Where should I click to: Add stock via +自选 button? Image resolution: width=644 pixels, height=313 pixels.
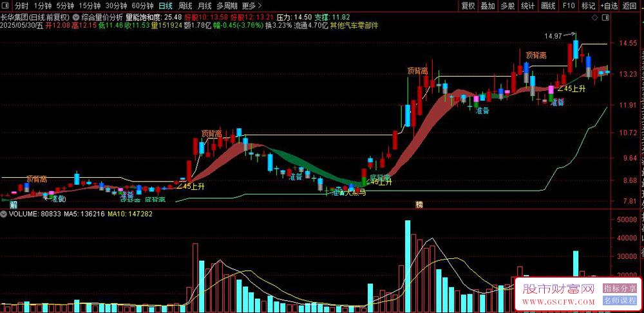pyautogui.click(x=609, y=6)
